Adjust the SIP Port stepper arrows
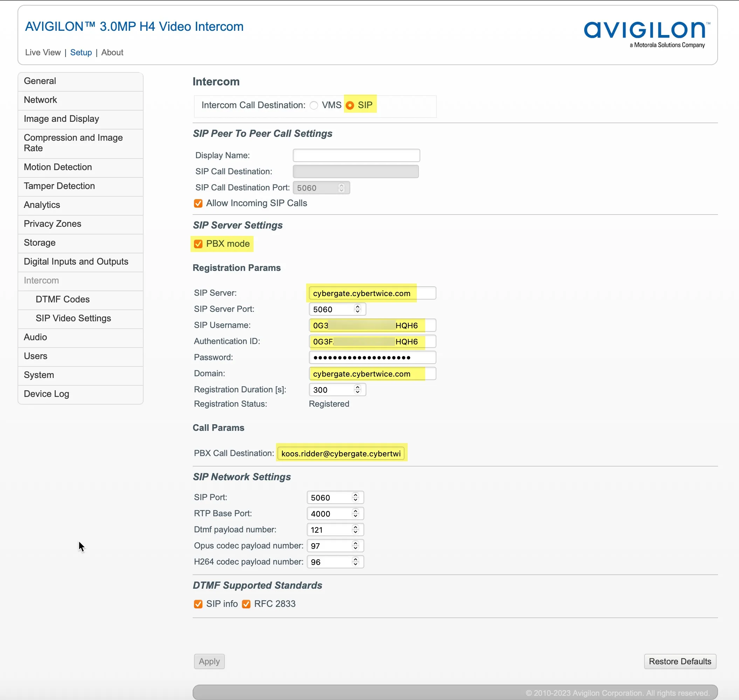The height and width of the screenshot is (700, 739). point(355,498)
